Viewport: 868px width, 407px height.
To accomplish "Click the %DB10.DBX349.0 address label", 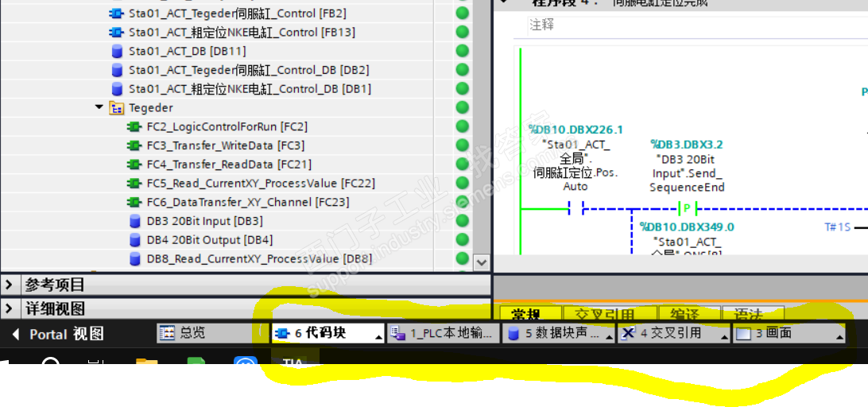I will pos(687,227).
